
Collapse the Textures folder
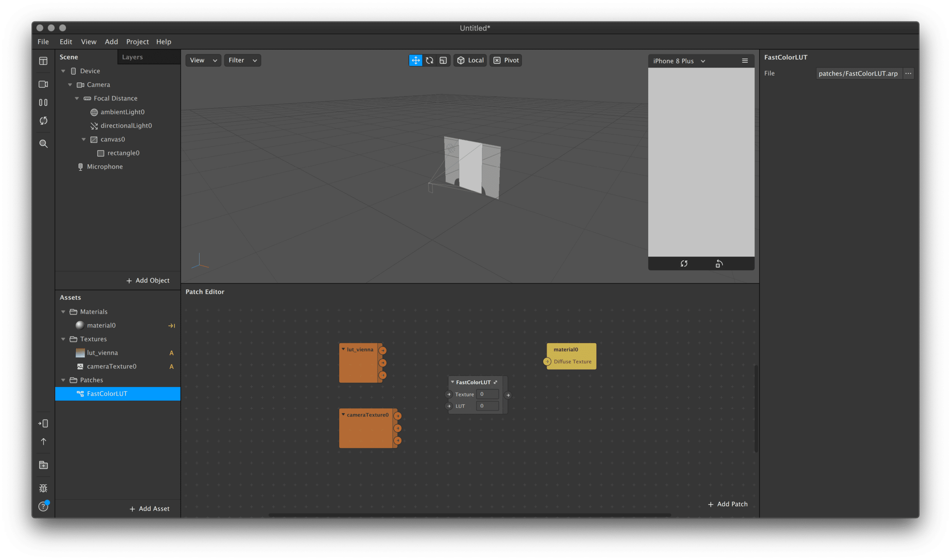(x=64, y=339)
